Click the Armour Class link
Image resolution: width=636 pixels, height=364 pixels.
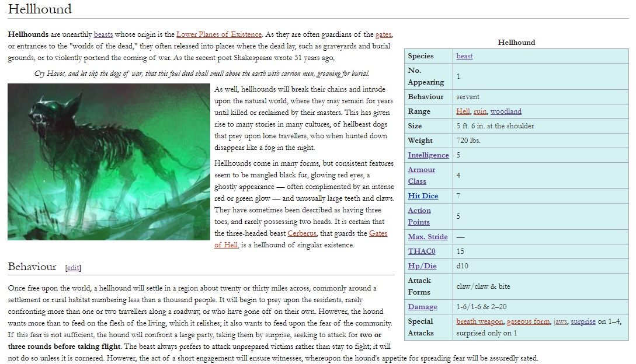point(422,176)
